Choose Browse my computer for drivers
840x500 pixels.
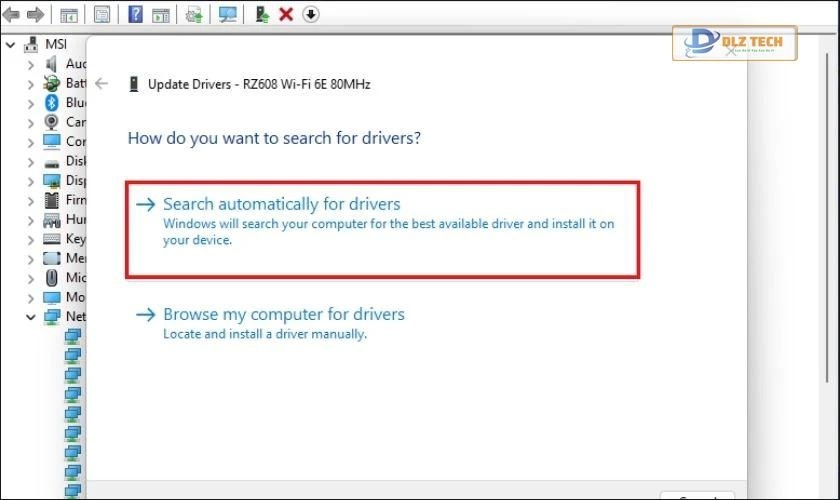click(x=283, y=314)
